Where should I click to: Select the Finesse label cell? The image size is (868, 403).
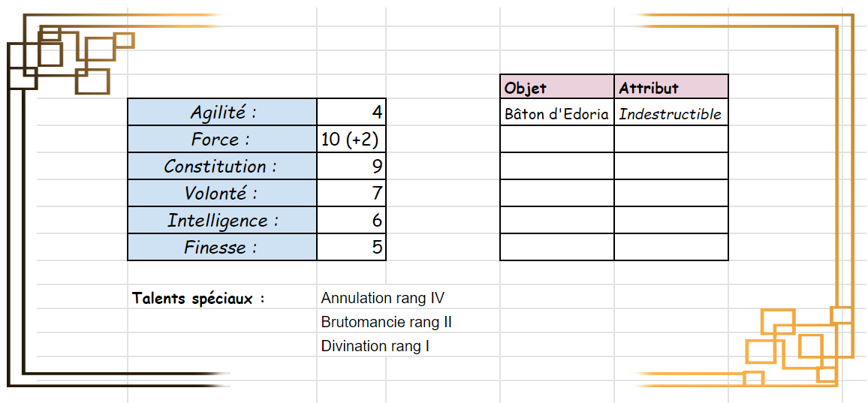tap(222, 248)
